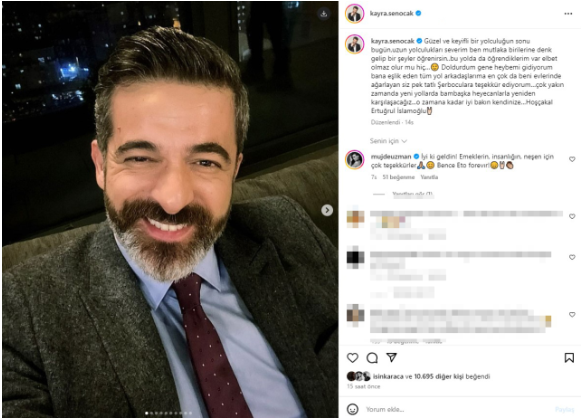
Task: Open the three-dot more options menu
Action: [568, 14]
